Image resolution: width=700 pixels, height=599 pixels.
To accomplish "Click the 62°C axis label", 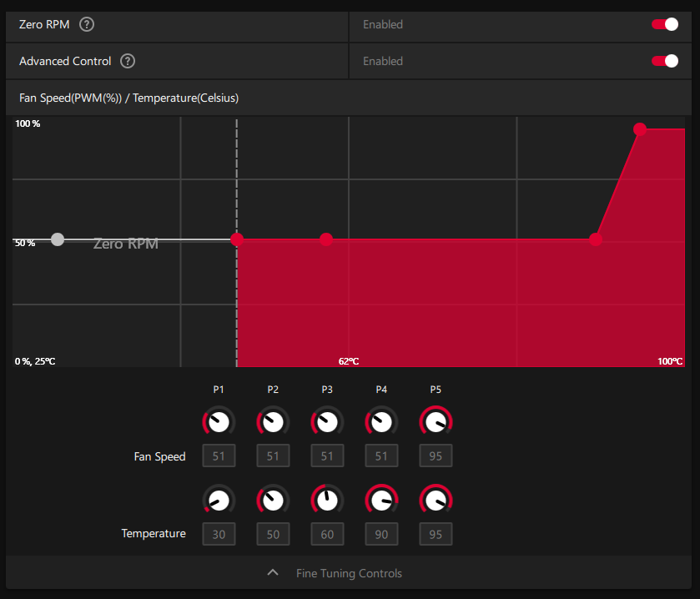I will 349,361.
